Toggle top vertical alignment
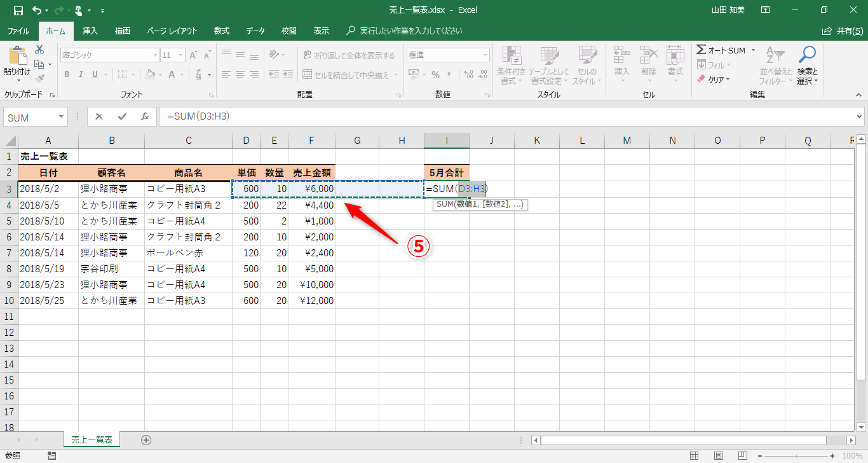 pyautogui.click(x=227, y=55)
